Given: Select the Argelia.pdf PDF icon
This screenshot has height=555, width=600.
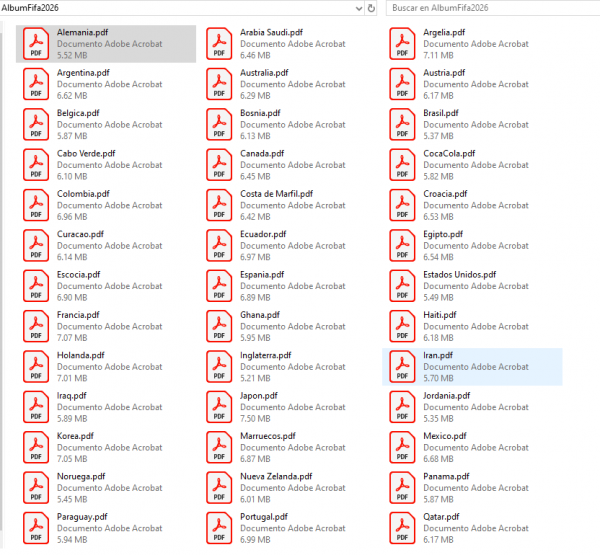Looking at the screenshot, I should point(402,44).
